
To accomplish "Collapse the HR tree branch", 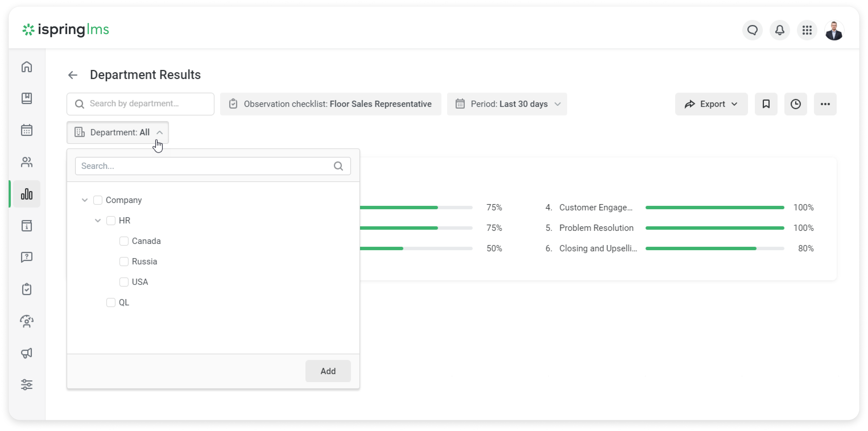I will click(x=98, y=221).
